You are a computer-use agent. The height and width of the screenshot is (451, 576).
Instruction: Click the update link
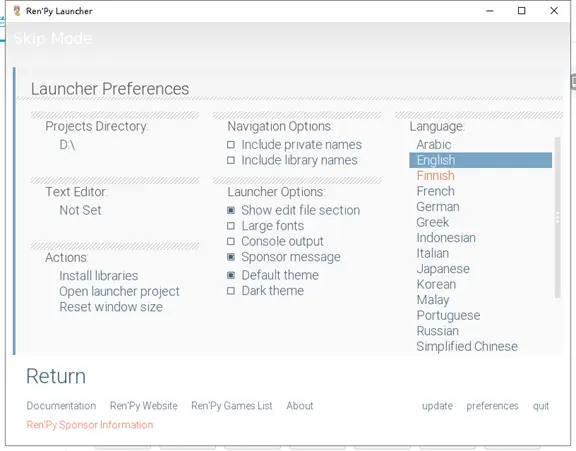click(x=437, y=406)
